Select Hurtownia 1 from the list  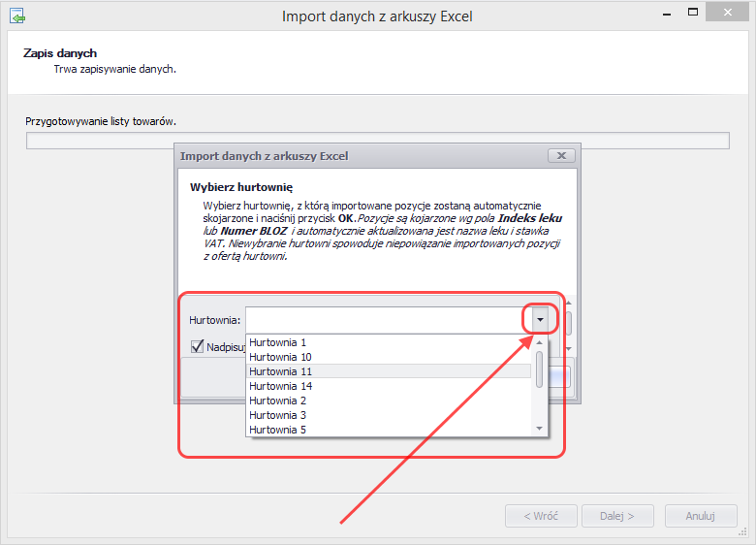[277, 342]
